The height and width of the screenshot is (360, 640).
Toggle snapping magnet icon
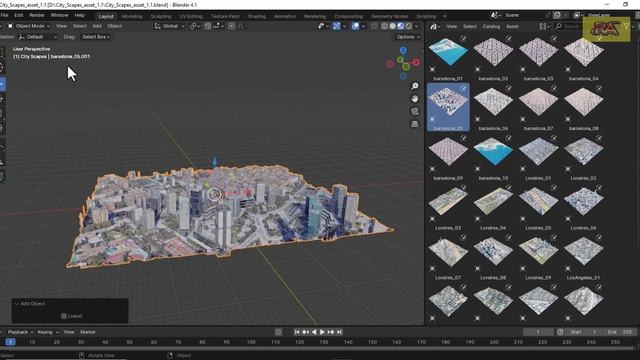tap(208, 26)
